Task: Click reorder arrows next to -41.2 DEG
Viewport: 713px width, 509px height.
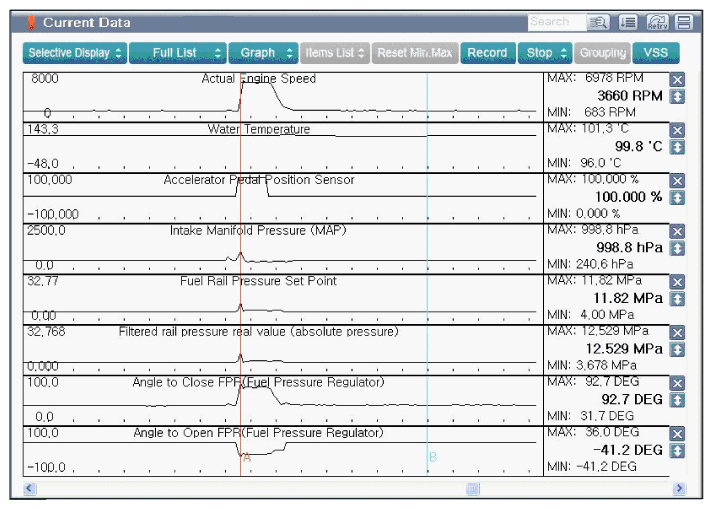Action: pyautogui.click(x=677, y=450)
